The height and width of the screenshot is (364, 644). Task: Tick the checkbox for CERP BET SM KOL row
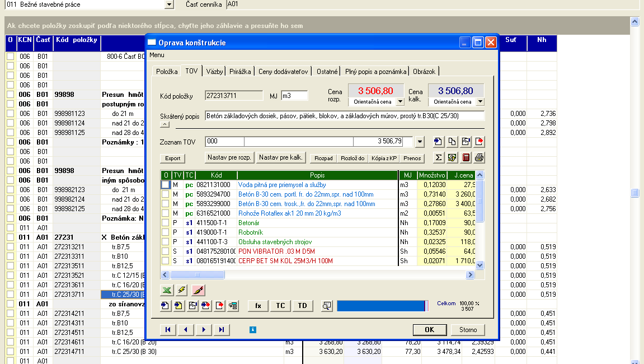tap(165, 260)
